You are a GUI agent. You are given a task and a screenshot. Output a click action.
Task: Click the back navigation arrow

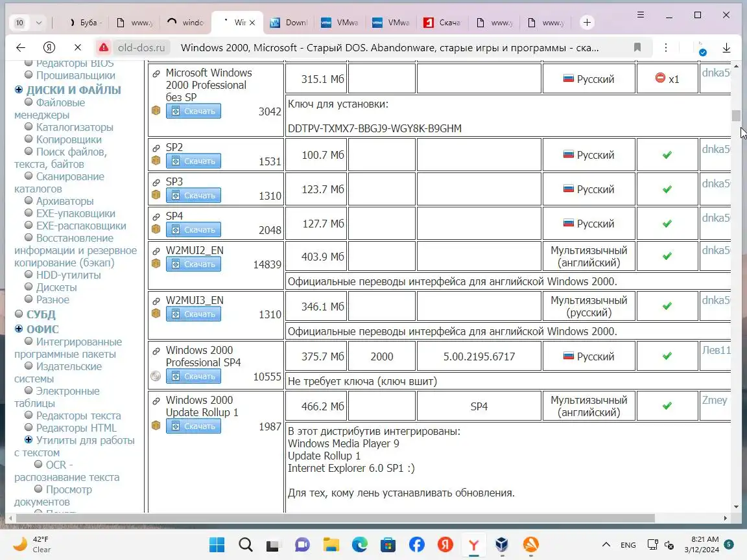click(x=21, y=47)
